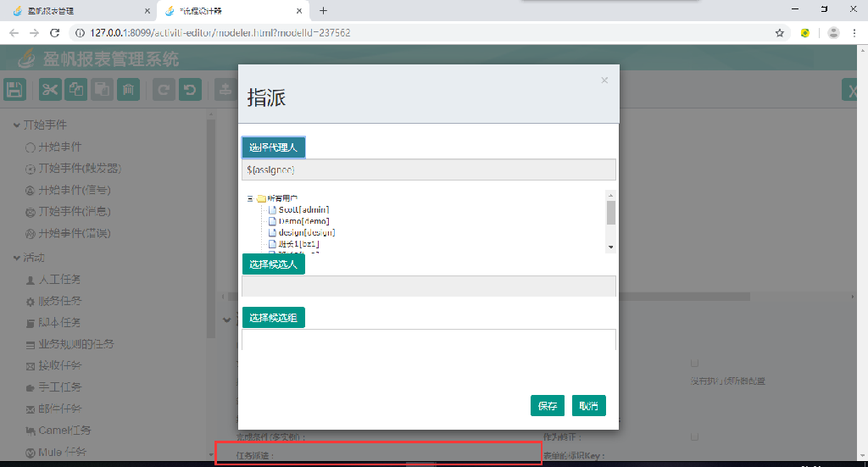Collapse the 活动 palette group
This screenshot has width=868, height=467.
[x=17, y=258]
